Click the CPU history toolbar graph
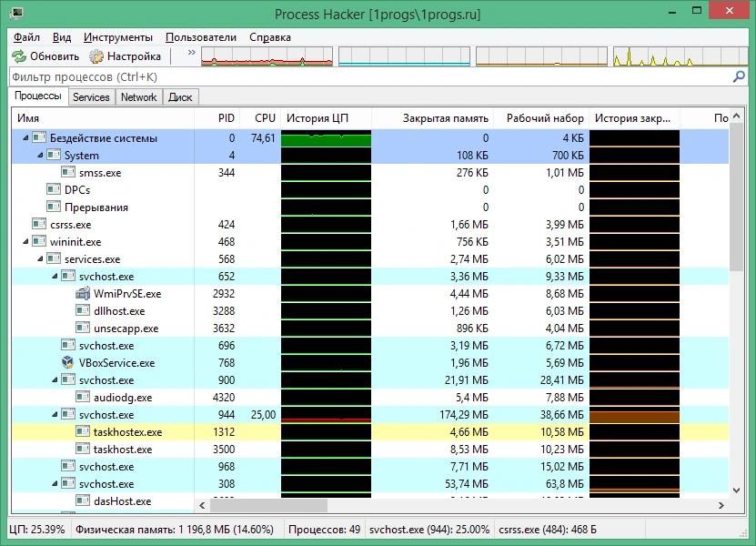Viewport: 756px width, 546px height. [x=267, y=56]
